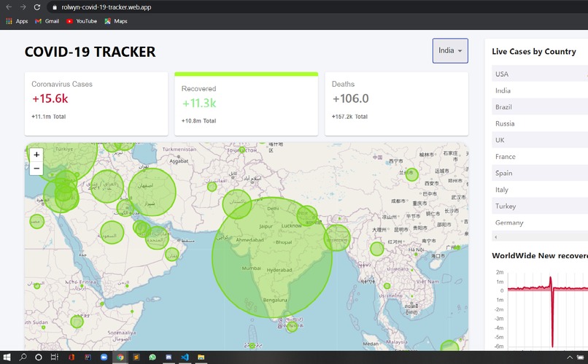Switch to Google Chrome in taskbar

point(120,357)
